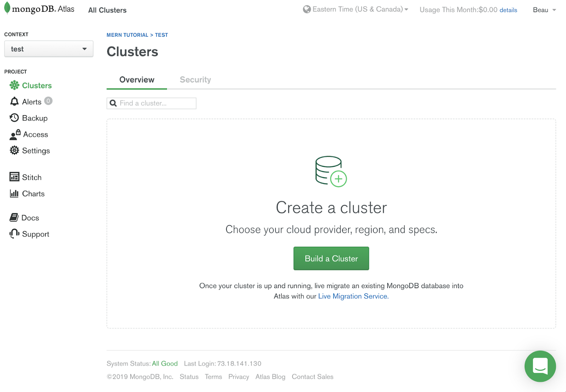Click the magnifier icon in cluster search
566x392 pixels.
point(113,103)
